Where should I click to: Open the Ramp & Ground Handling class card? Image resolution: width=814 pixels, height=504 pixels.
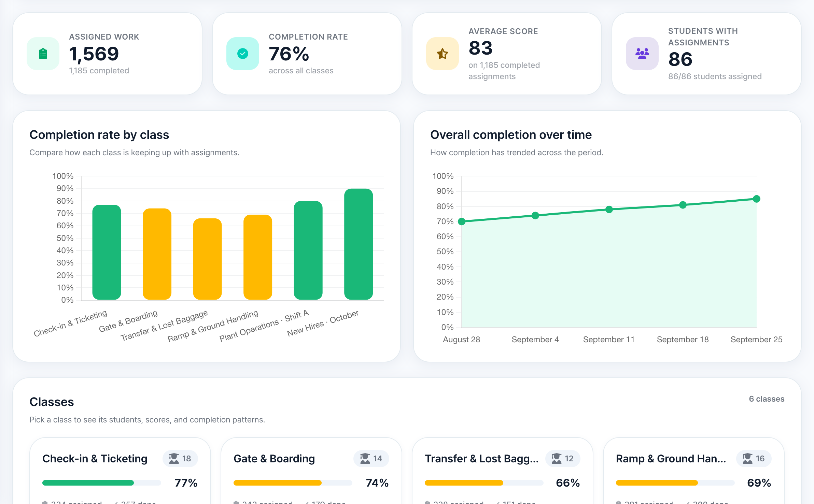click(694, 471)
